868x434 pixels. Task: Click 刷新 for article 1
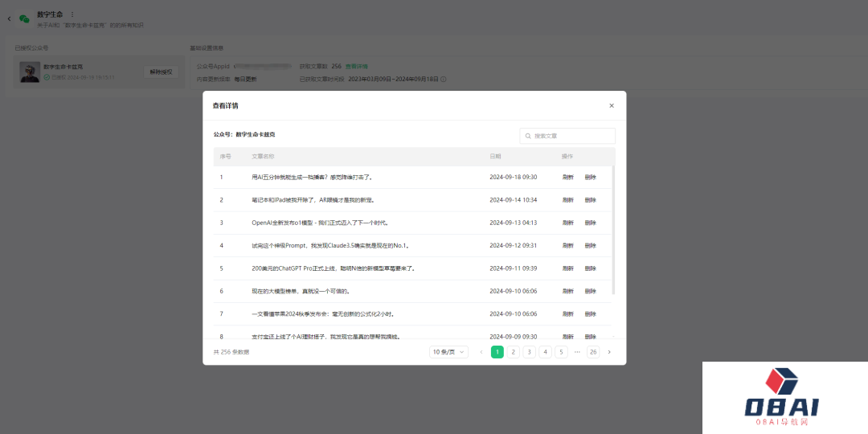coord(567,177)
